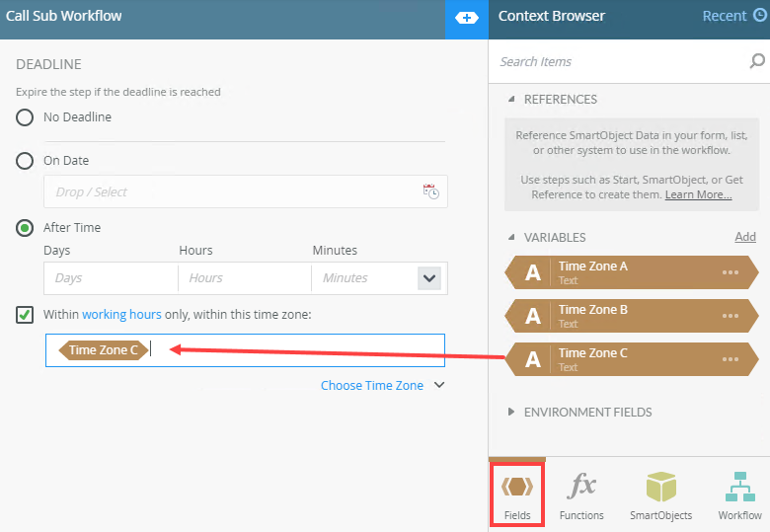Open Time Zone A options ellipsis
The width and height of the screenshot is (770, 532).
[731, 272]
